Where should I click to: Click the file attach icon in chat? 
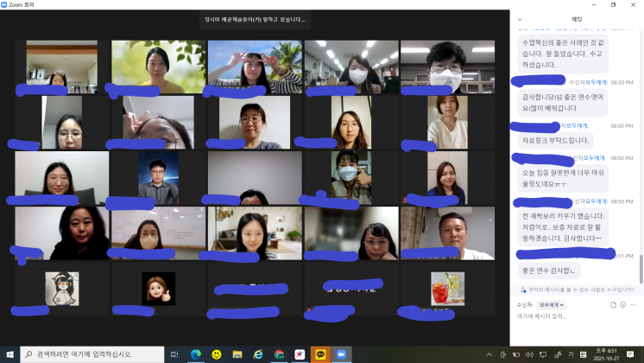point(613,305)
